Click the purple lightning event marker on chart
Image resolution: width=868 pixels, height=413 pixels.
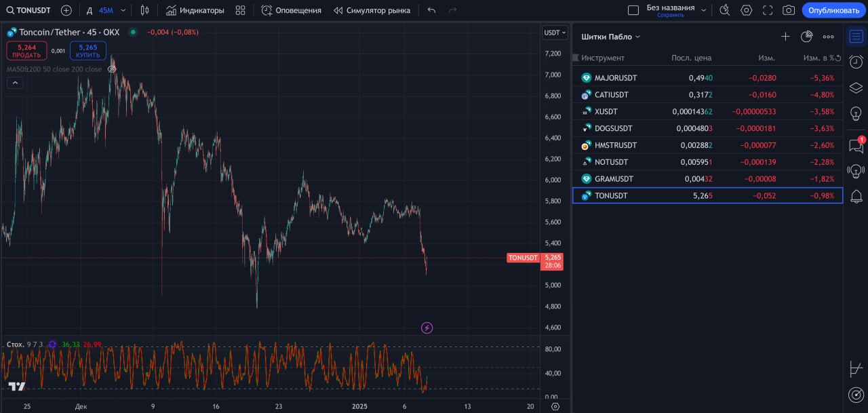[427, 328]
